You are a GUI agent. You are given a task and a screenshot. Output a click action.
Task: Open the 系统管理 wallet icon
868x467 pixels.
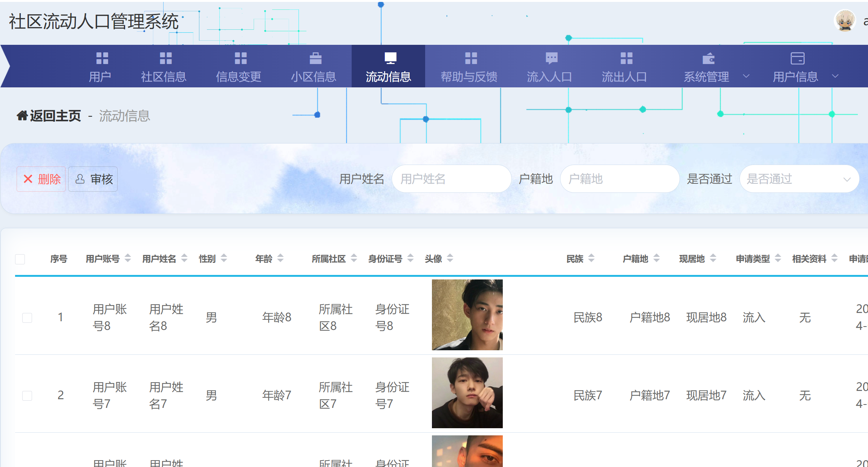click(708, 58)
